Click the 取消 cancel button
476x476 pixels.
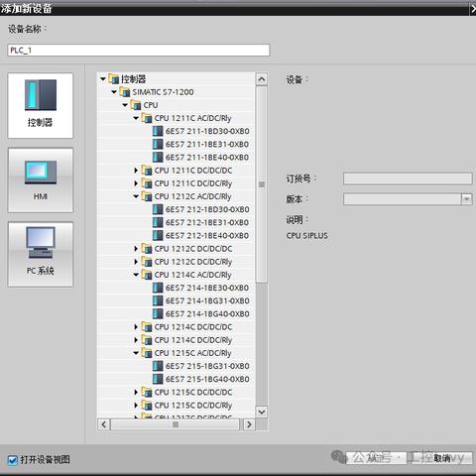coord(442,458)
